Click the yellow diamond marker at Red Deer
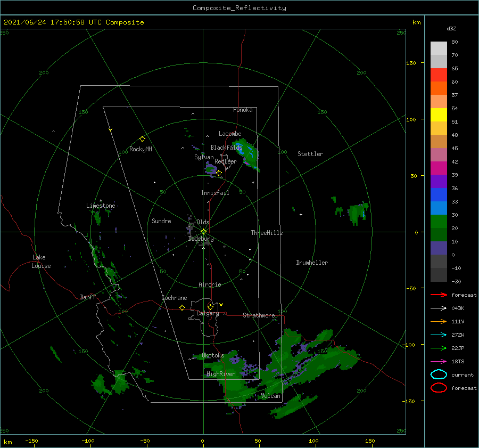 click(x=219, y=173)
